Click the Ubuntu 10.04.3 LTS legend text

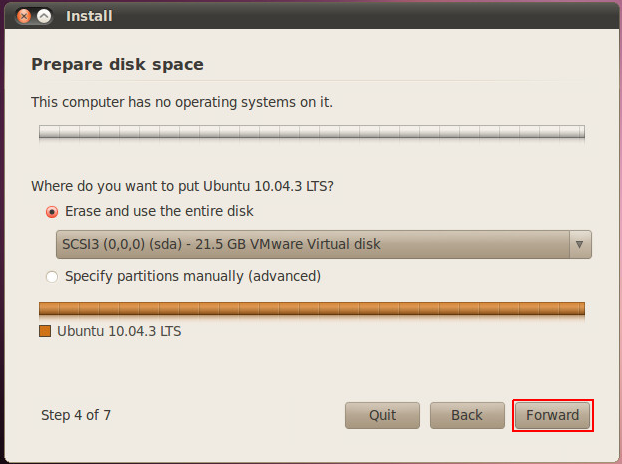119,331
